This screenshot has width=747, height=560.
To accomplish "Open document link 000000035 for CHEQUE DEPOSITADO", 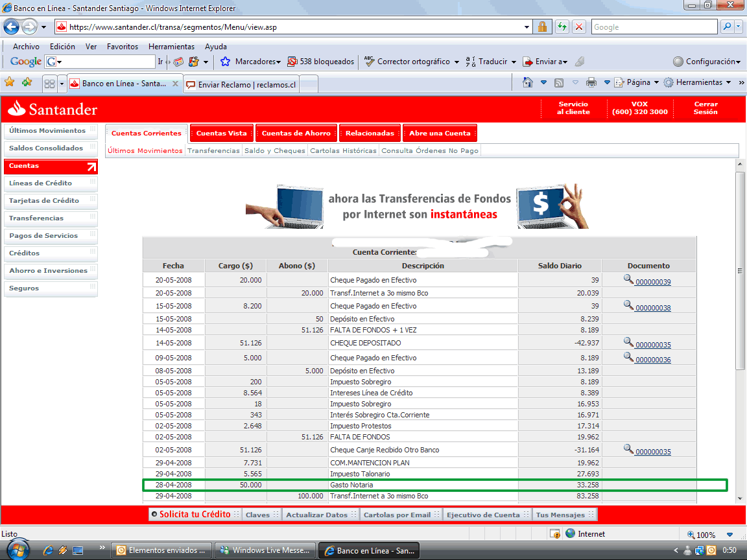I will [653, 345].
